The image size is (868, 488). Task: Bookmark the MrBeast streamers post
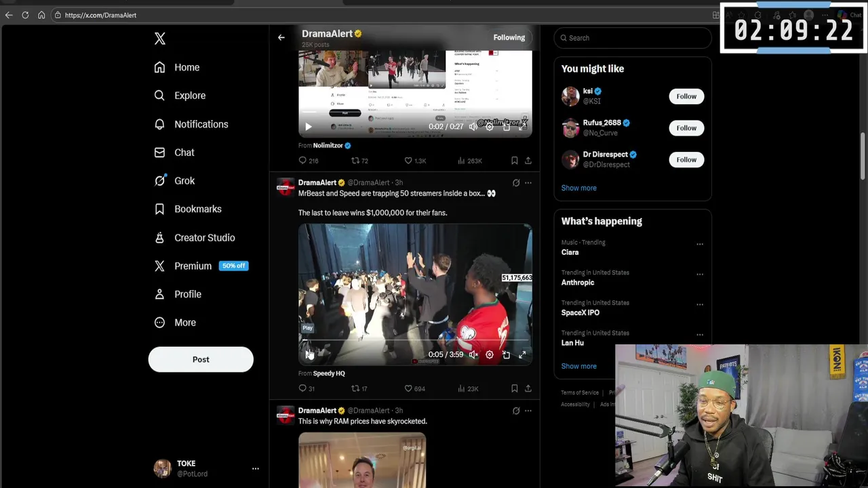coord(514,388)
